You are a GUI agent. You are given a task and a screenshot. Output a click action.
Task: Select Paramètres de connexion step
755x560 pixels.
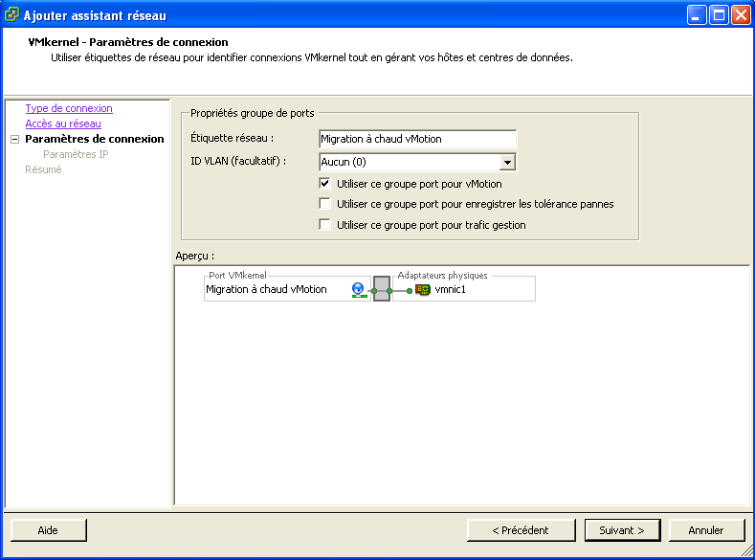[x=94, y=139]
